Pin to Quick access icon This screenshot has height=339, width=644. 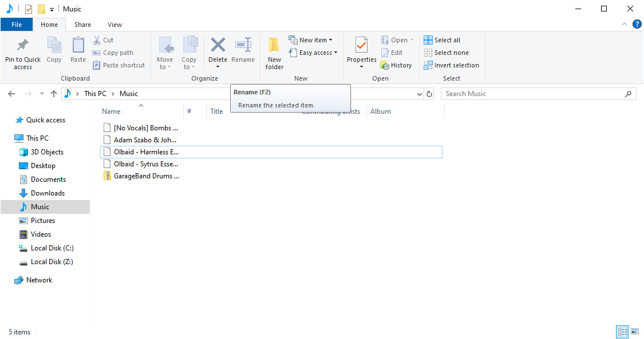[x=22, y=45]
